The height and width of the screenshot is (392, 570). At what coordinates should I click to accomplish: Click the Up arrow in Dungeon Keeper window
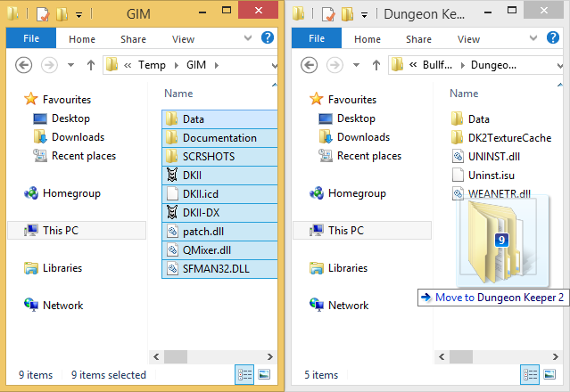[x=376, y=65]
